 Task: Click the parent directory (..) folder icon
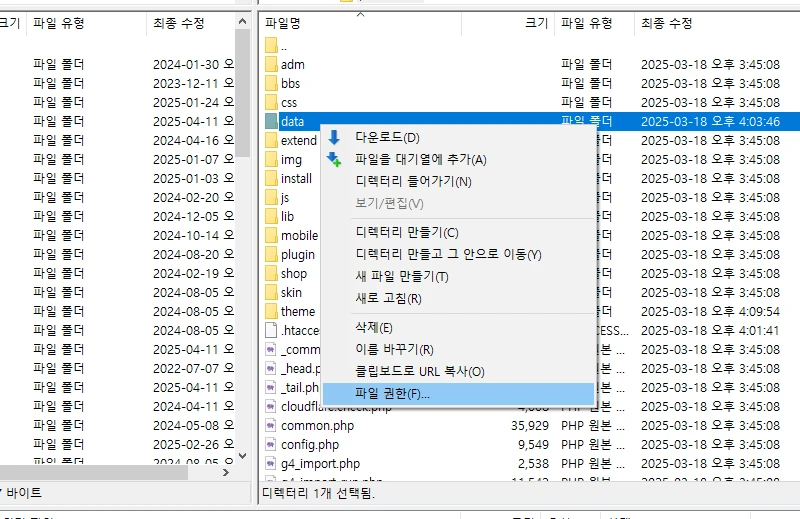271,45
